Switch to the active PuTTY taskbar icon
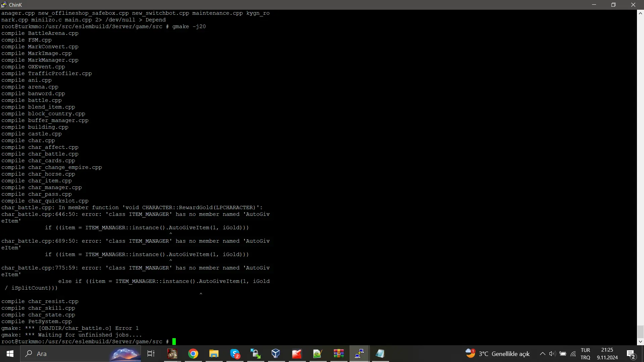Screen dimensions: 644x362 point(360,354)
